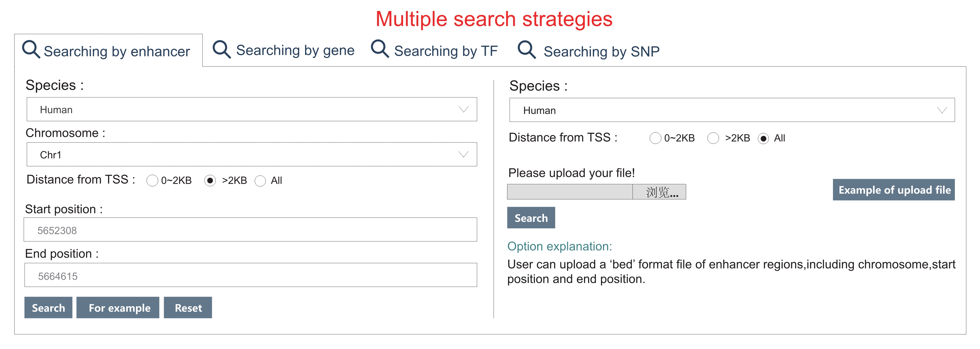Expand the left Species dropdown showing Human
This screenshot has height=349, width=980.
[252, 109]
